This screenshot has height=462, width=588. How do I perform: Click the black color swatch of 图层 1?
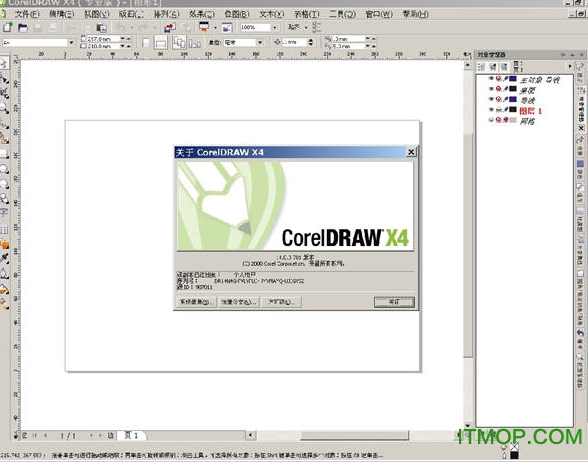click(513, 110)
